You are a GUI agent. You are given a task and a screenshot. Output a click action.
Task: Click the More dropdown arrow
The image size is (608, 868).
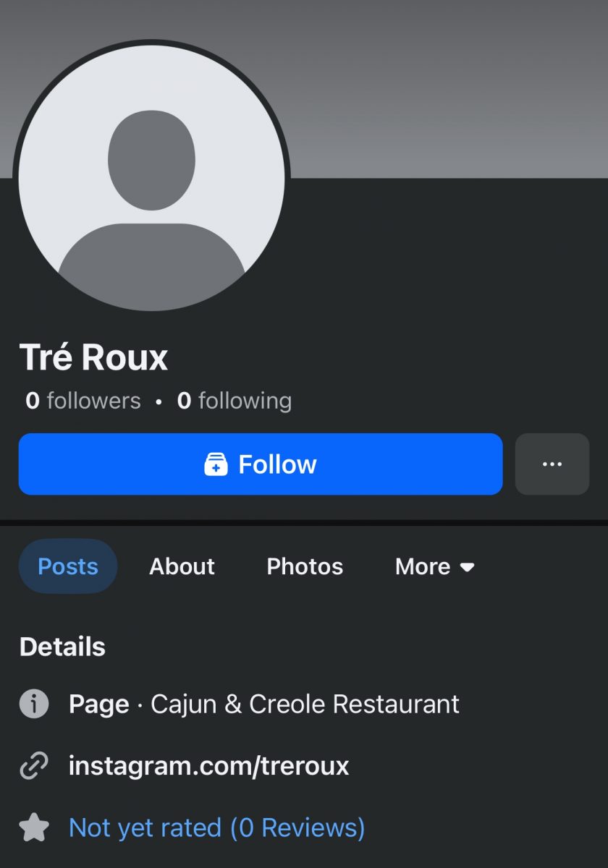click(x=468, y=567)
